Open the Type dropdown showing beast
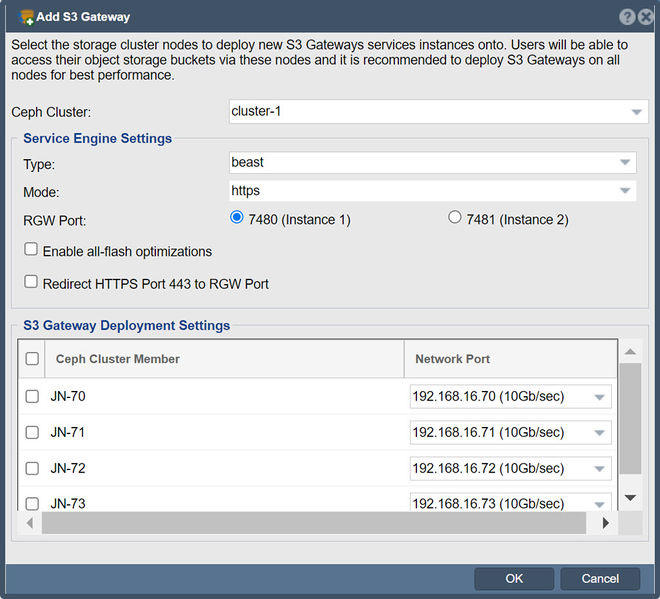 432,162
